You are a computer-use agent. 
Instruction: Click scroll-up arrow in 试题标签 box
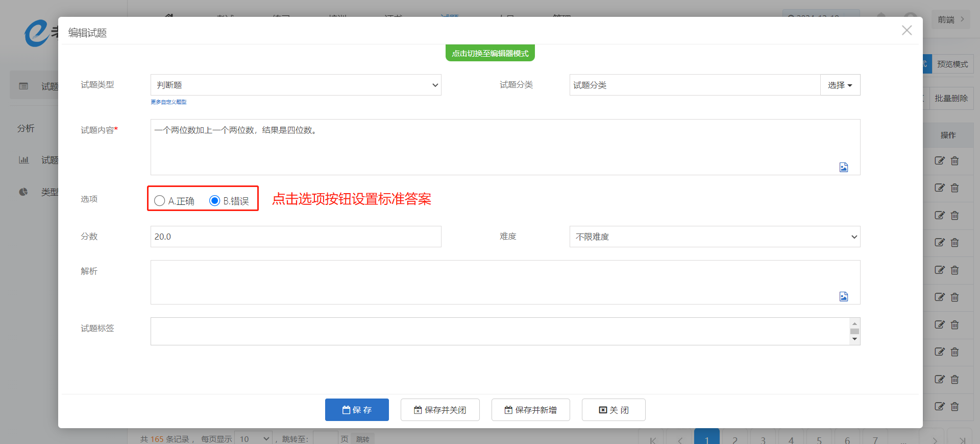point(854,323)
